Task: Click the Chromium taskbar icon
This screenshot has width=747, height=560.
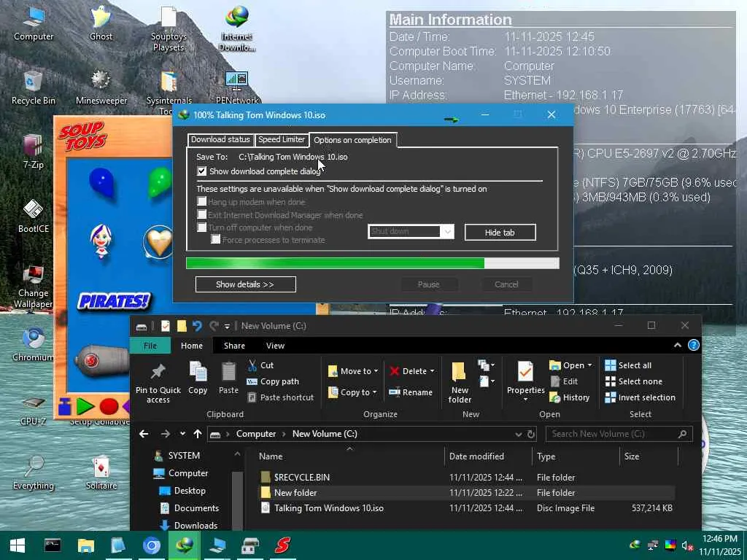Action: tap(152, 545)
